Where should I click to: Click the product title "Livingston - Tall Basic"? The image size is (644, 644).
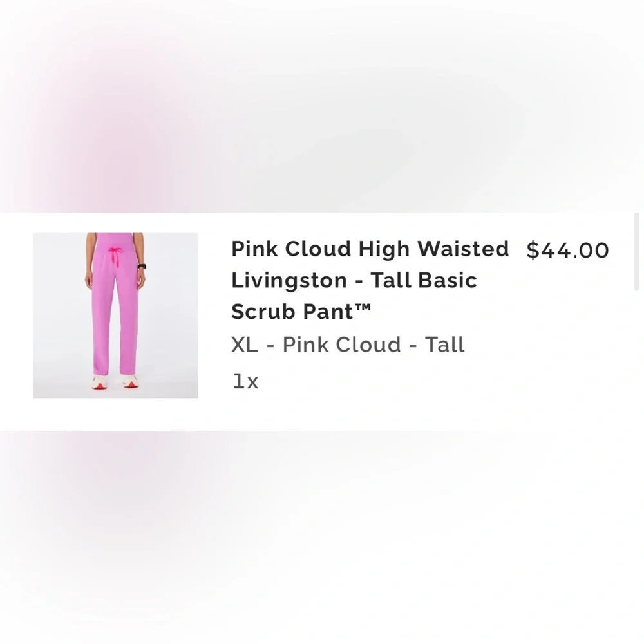pos(354,280)
